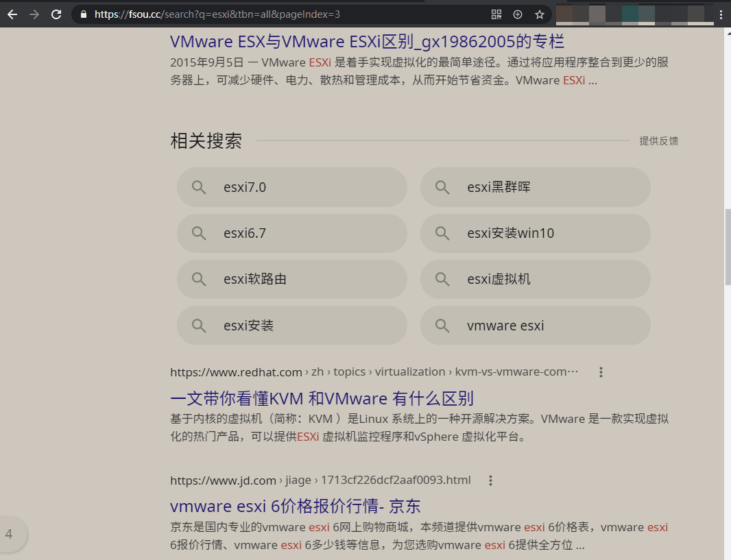Click the padlock icon in the address bar

(x=83, y=14)
